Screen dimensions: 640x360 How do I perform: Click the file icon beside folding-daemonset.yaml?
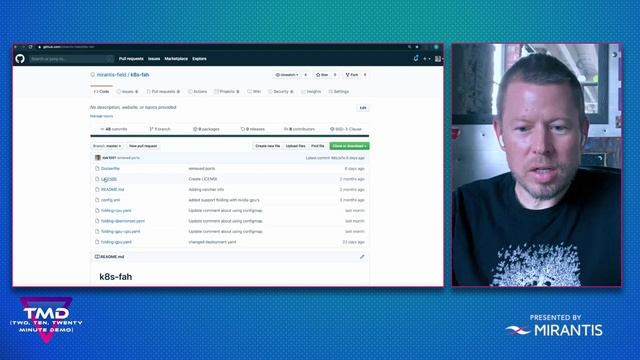pos(97,221)
